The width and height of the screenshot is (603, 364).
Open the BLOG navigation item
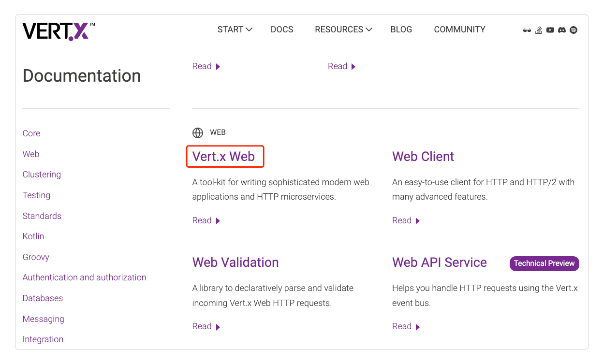(x=401, y=29)
